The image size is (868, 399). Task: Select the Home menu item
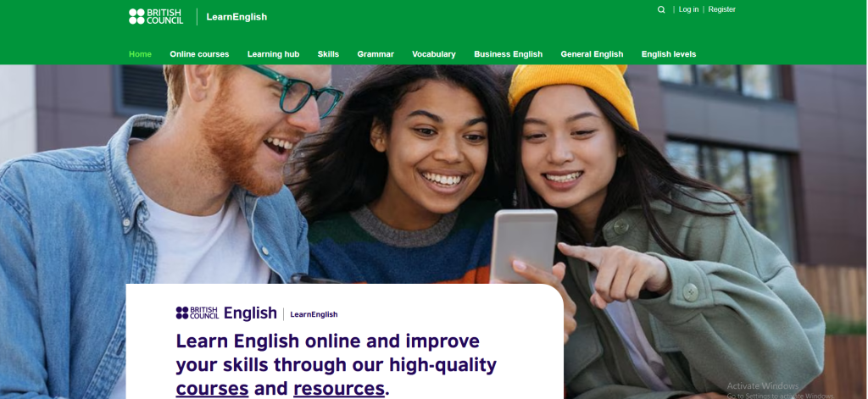140,54
